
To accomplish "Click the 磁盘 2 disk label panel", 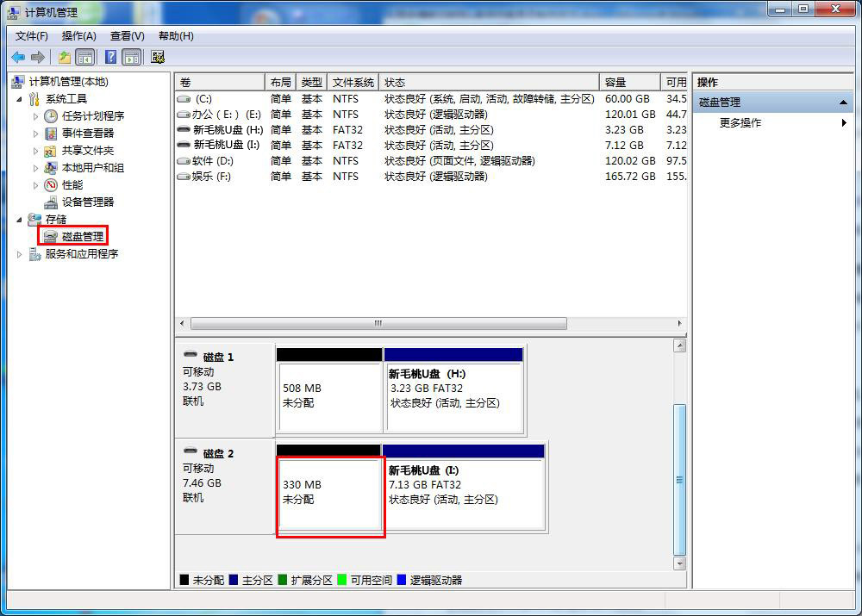I will click(x=225, y=487).
